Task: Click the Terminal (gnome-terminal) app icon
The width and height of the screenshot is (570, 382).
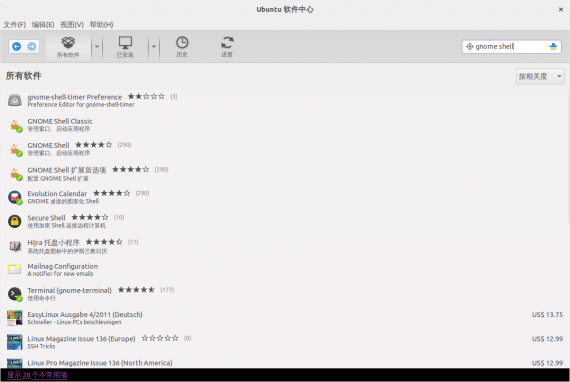Action: (15, 294)
